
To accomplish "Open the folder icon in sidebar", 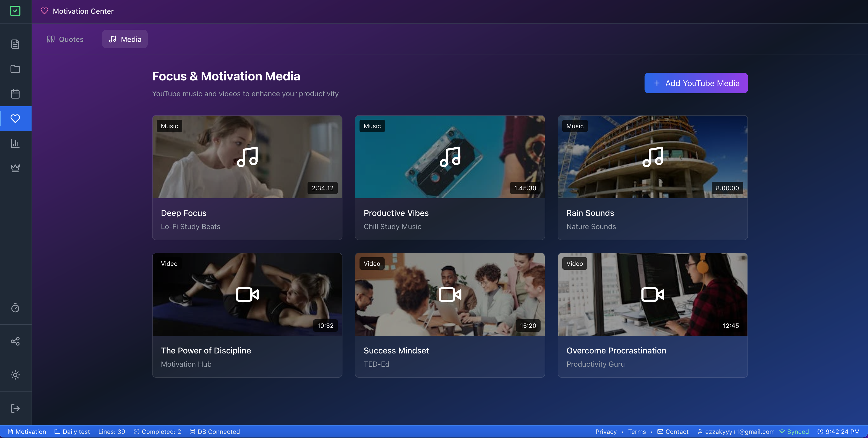I will point(15,69).
